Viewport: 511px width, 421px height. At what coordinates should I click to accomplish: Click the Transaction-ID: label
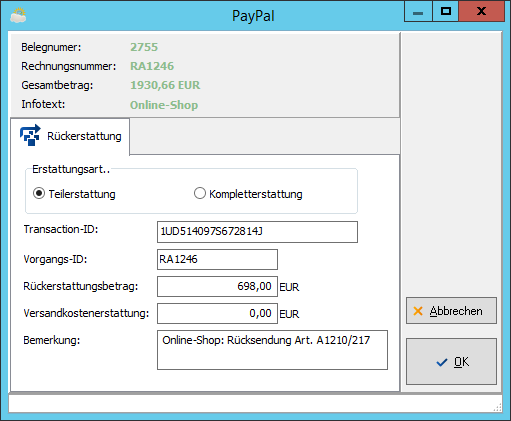[61, 229]
